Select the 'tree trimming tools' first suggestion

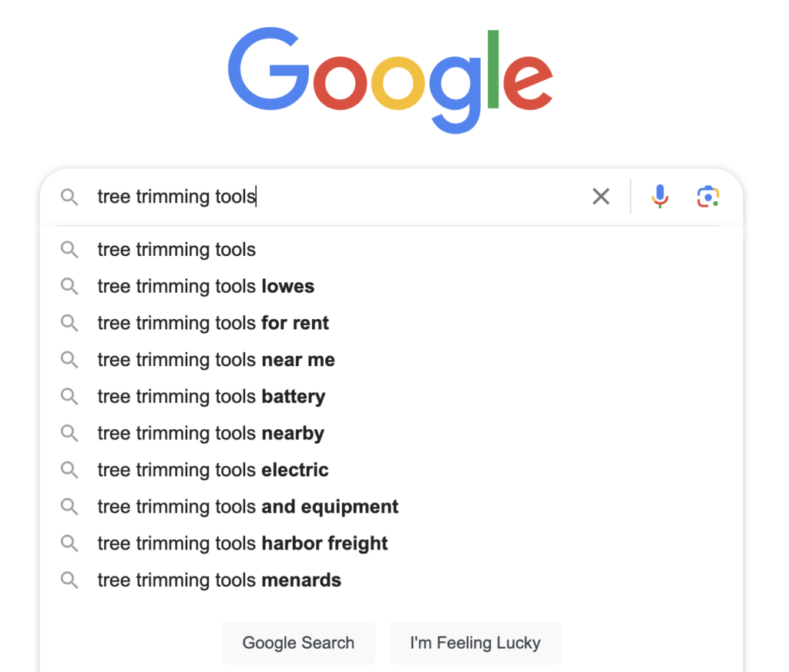tap(176, 250)
